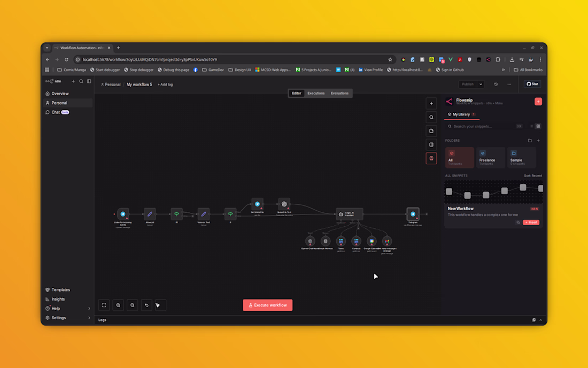This screenshot has height=368, width=588.
Task: Switch to the Executions tab
Action: coord(316,94)
